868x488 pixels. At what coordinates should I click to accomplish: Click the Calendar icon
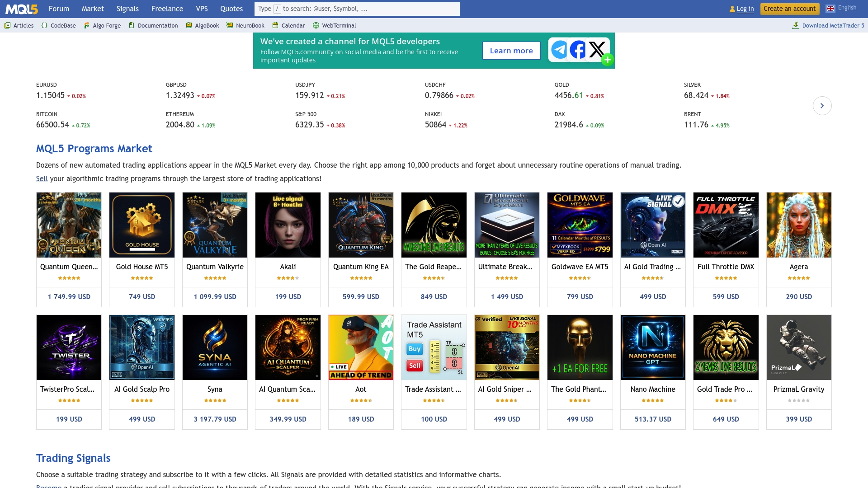275,25
